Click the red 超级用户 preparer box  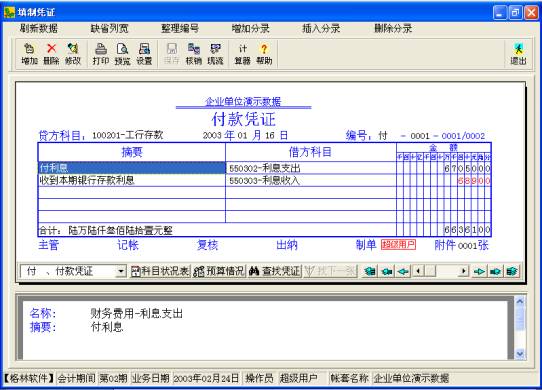398,245
